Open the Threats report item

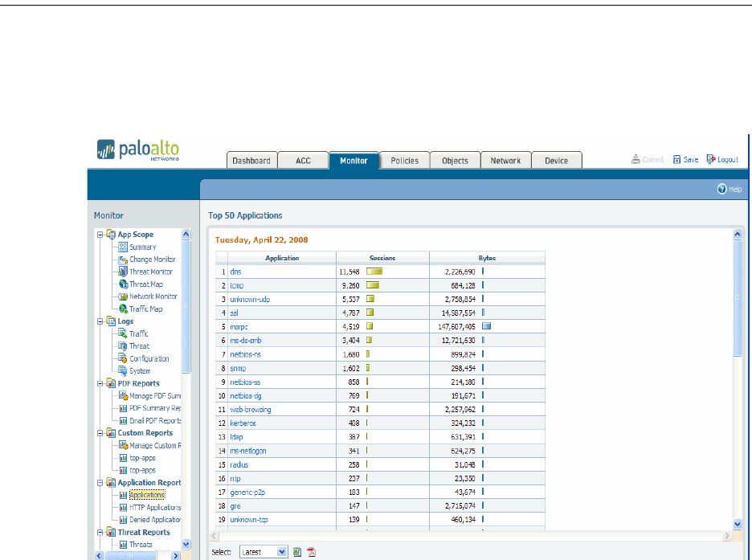tap(141, 545)
